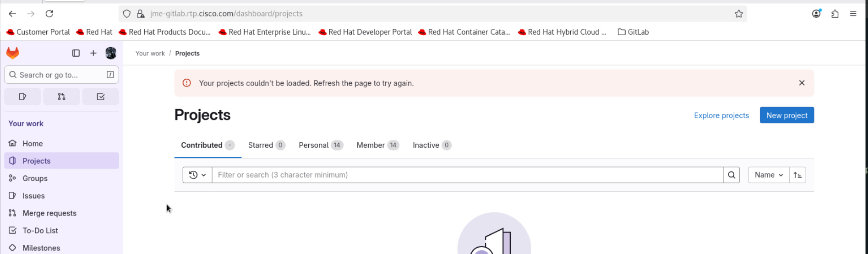Viewport: 868px width, 254px height.
Task: Switch to the Starred tab
Action: tap(267, 145)
